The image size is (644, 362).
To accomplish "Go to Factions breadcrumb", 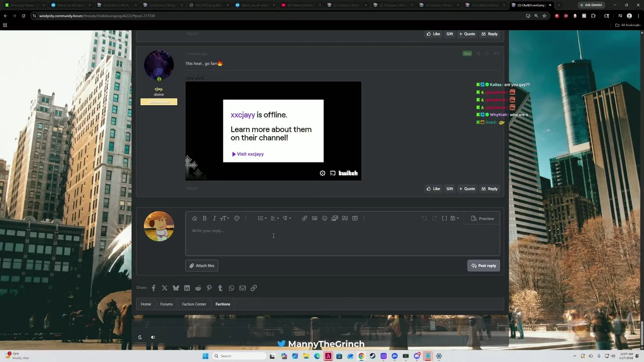I will [x=223, y=304].
